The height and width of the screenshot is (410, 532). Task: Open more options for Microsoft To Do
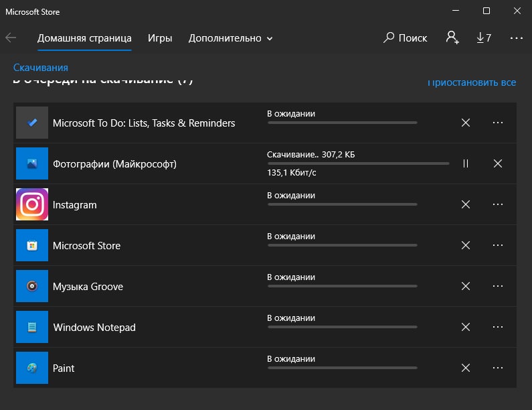pos(498,123)
